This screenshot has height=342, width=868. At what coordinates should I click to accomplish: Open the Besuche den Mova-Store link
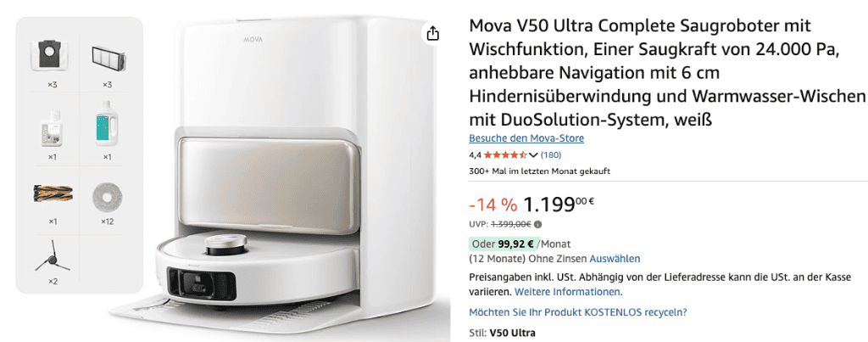[x=526, y=138]
